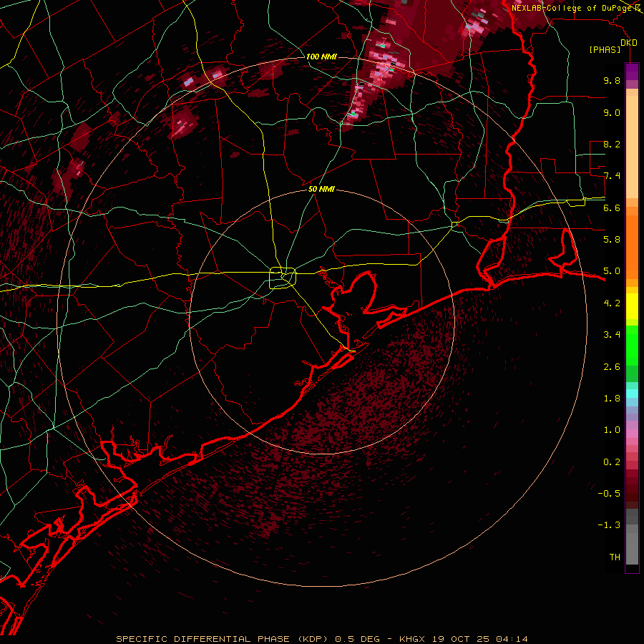
Task: Select the -1.3 scale value
Action: pyautogui.click(x=609, y=525)
